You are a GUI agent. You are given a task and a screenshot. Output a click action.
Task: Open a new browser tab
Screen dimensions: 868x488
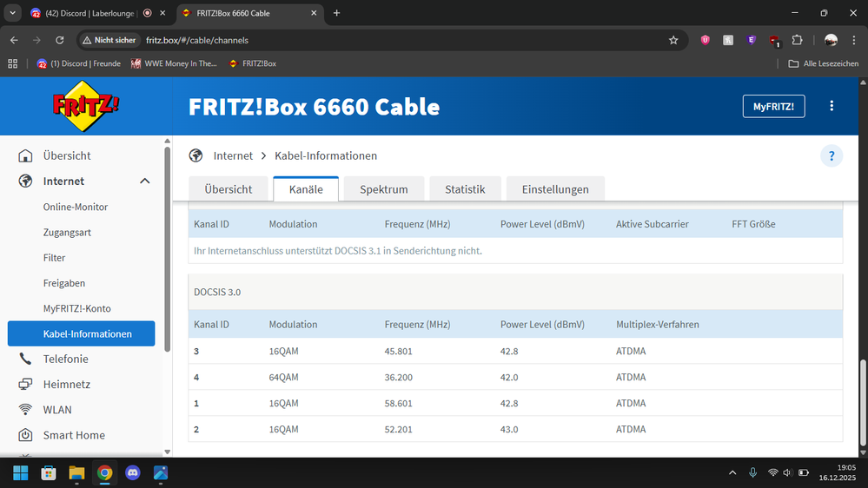(336, 13)
